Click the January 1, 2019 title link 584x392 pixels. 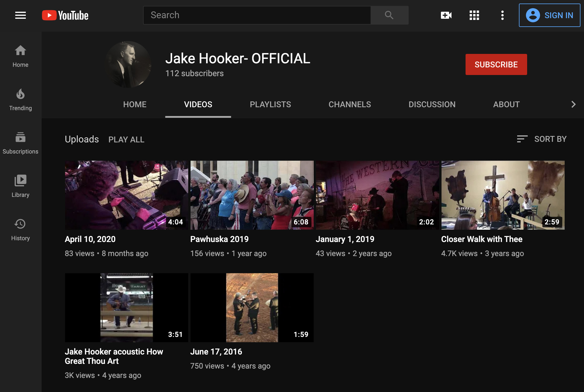345,239
